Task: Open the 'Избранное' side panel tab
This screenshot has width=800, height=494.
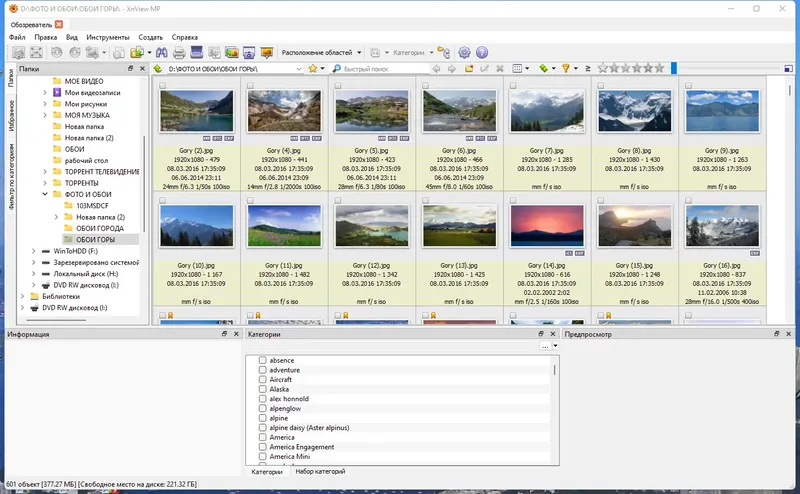Action: coord(11,117)
